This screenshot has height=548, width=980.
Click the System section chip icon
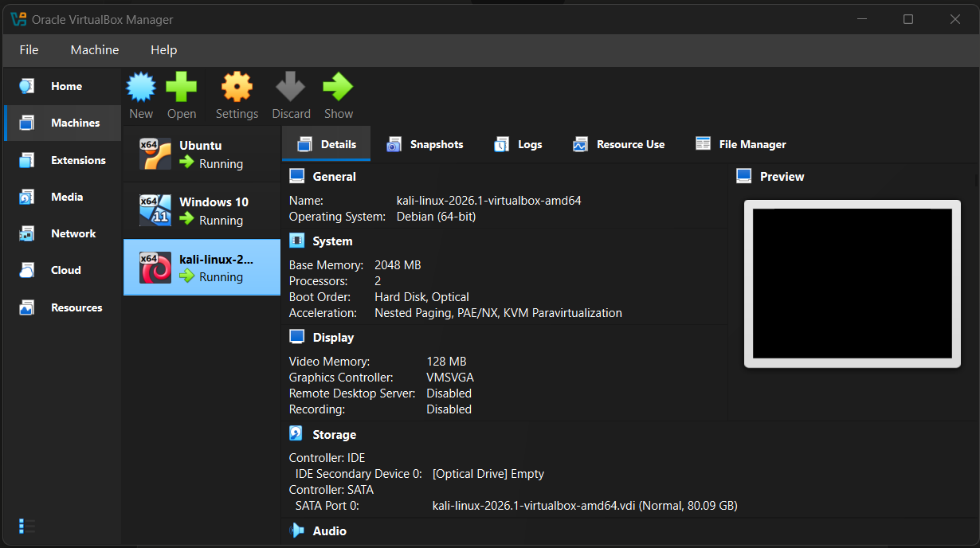(x=297, y=241)
